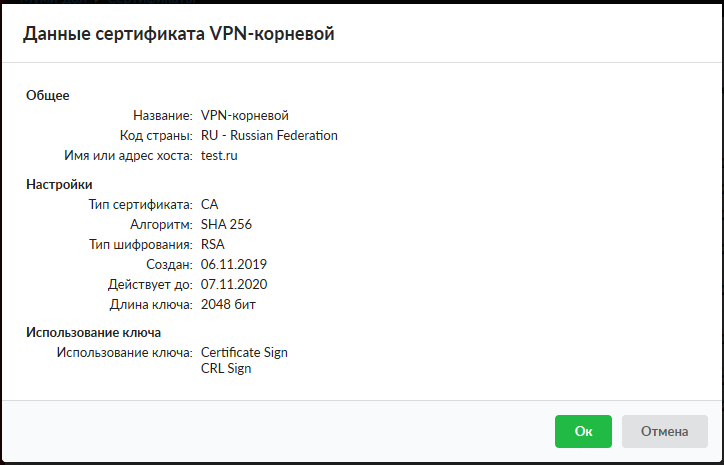This screenshot has height=465, width=724.
Task: Click the encryption type value 'RSA'
Action: coord(213,245)
